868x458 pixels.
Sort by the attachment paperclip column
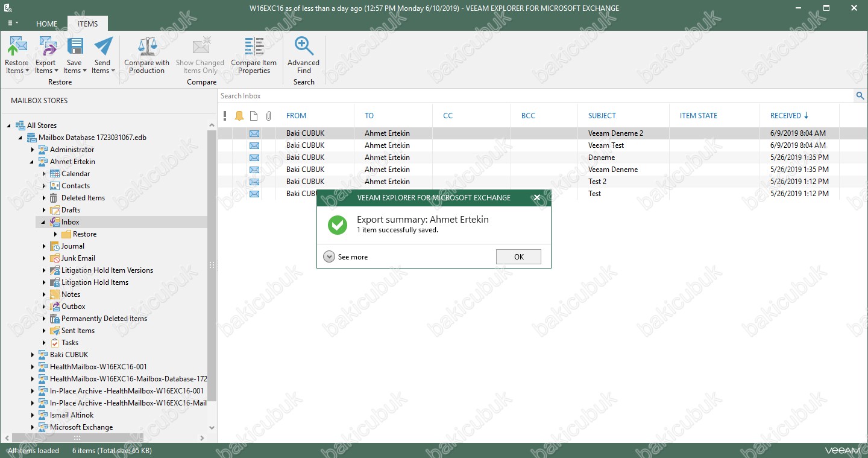coord(269,116)
